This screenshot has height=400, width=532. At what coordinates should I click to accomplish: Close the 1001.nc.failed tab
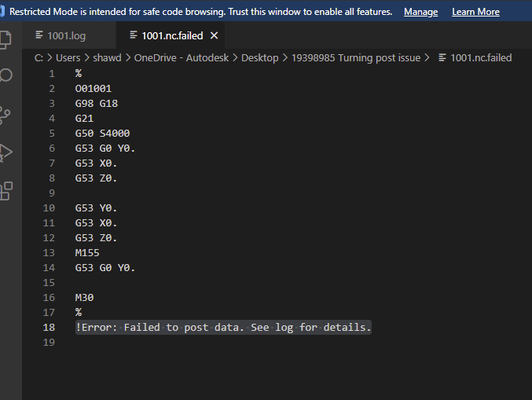[214, 36]
